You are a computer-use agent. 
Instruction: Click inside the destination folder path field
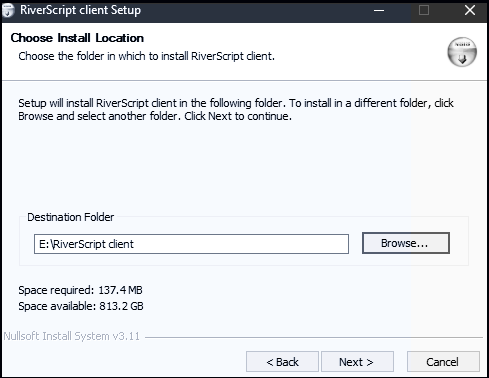tap(191, 244)
